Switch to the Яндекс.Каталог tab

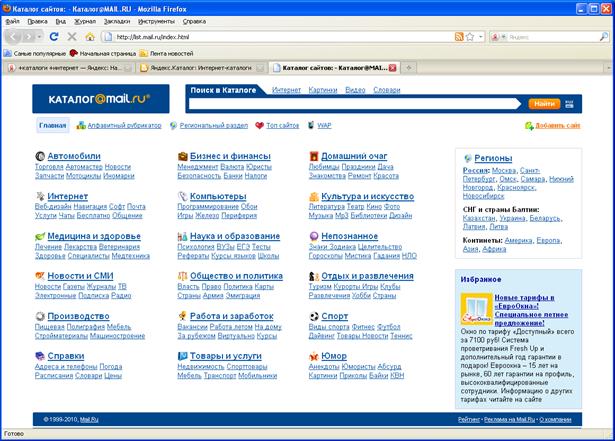[x=200, y=68]
